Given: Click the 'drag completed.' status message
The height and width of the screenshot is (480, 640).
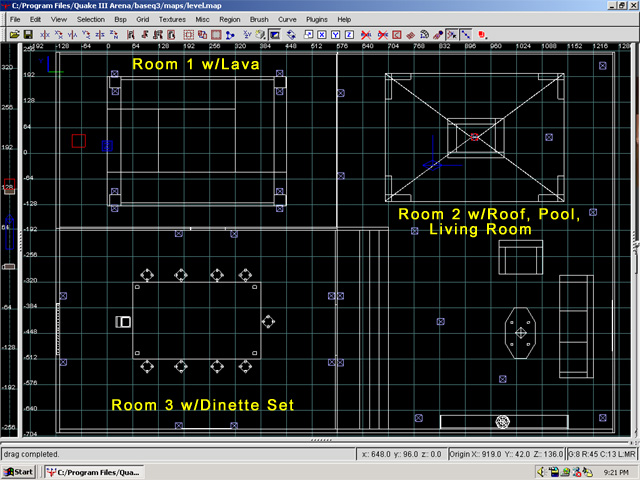Looking at the screenshot, I should pyautogui.click(x=31, y=454).
